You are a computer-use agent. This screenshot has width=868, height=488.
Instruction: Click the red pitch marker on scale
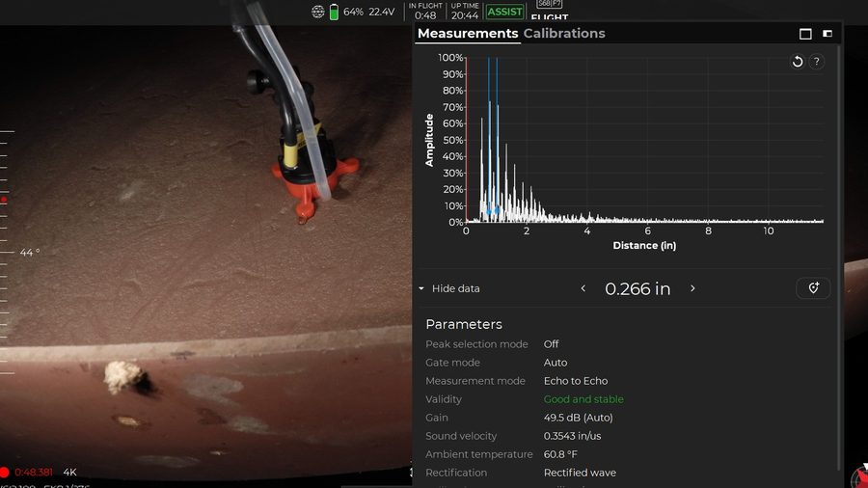tap(4, 200)
